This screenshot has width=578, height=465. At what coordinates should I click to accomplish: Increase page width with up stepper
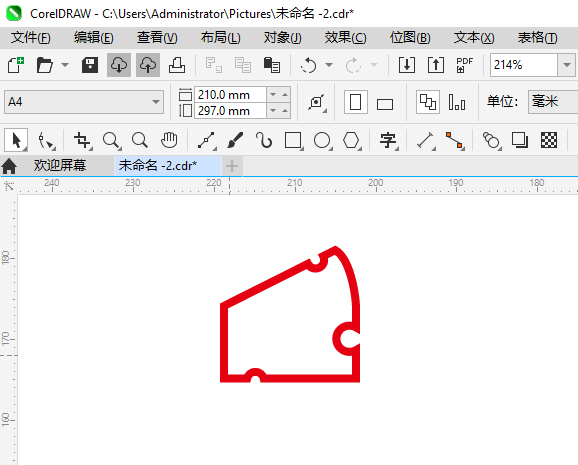click(x=285, y=95)
